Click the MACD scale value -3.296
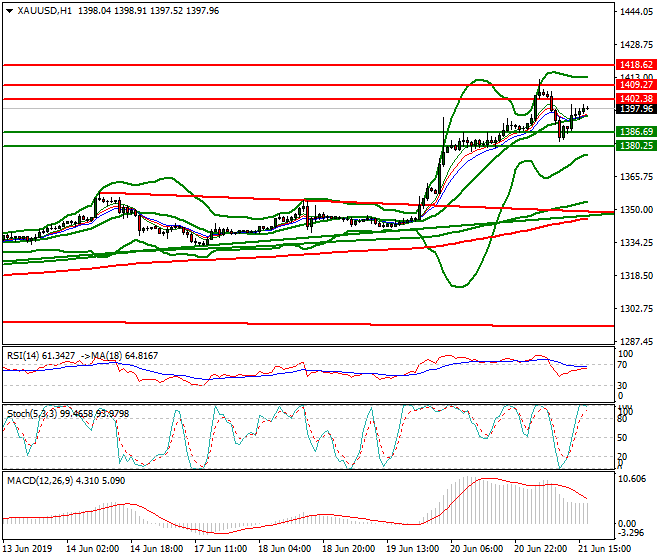660x560 pixels. pos(631,533)
